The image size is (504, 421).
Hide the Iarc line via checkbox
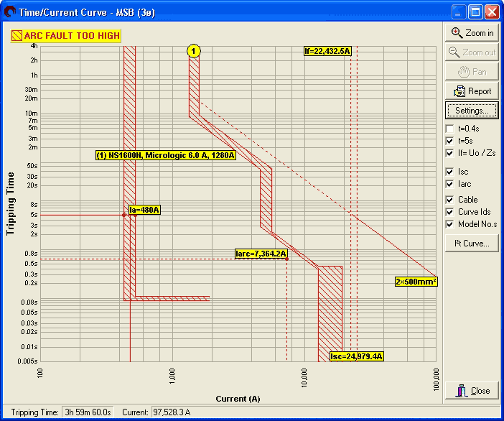[x=450, y=184]
